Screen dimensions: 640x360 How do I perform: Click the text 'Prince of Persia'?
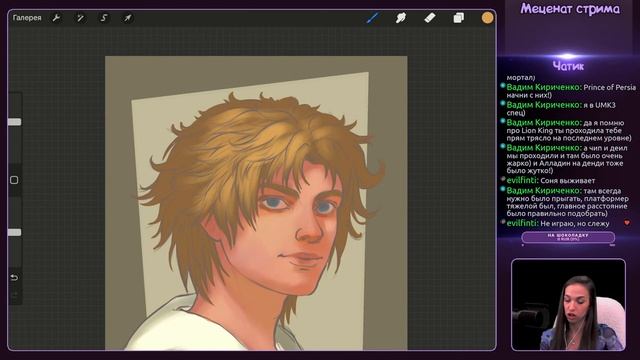click(609, 88)
